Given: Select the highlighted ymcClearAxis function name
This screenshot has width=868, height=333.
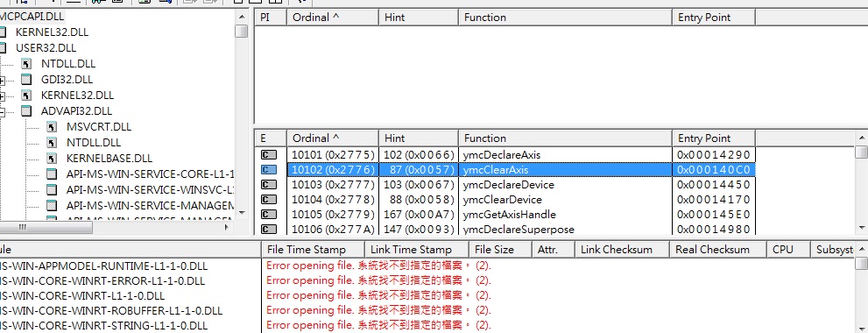Looking at the screenshot, I should coord(495,169).
